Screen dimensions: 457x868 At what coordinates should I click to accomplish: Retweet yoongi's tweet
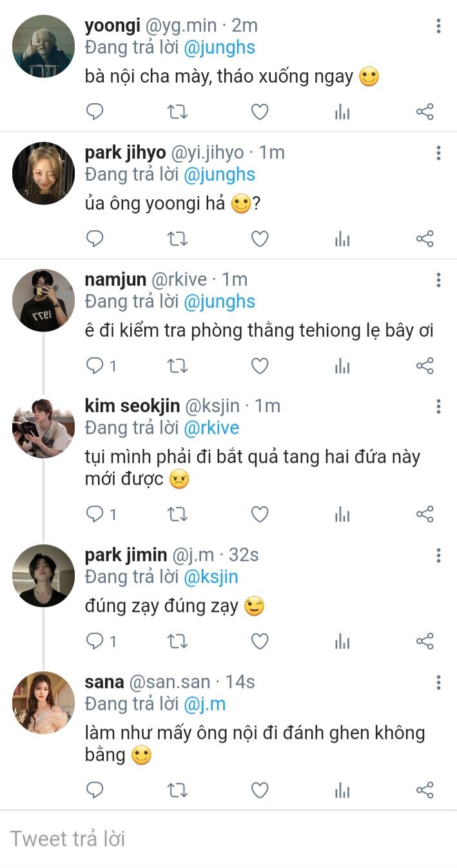pyautogui.click(x=177, y=112)
